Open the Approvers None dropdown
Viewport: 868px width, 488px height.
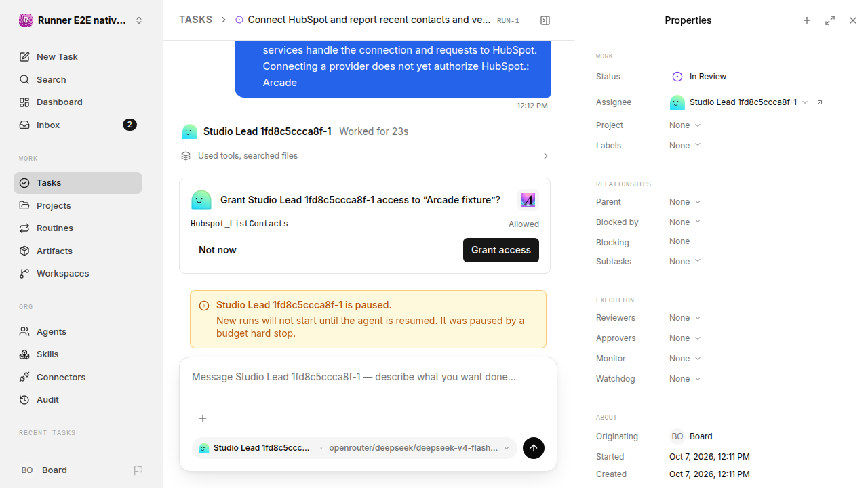click(x=685, y=338)
